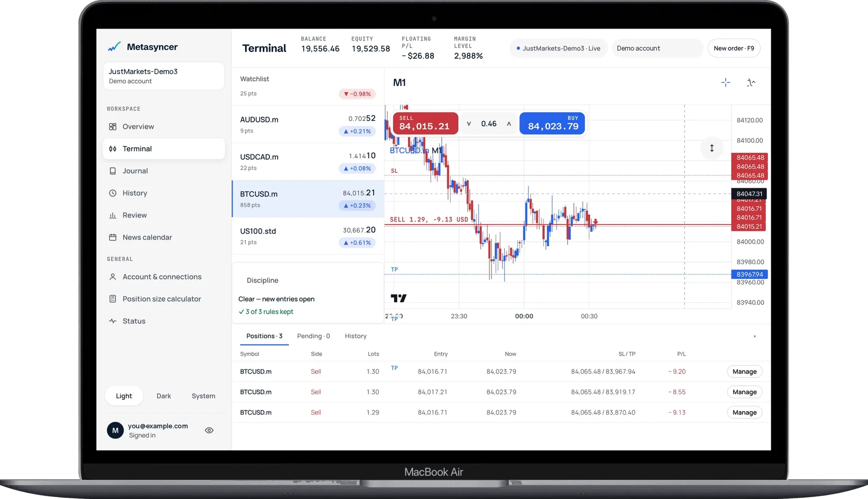868x499 pixels.
Task: Open the Review page
Action: click(x=163, y=215)
